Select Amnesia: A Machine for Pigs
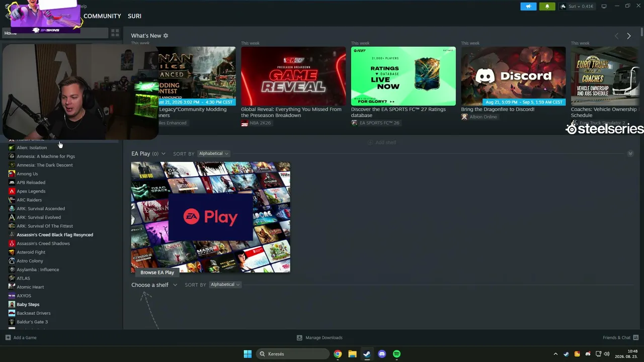Image resolution: width=644 pixels, height=362 pixels. pos(46,156)
